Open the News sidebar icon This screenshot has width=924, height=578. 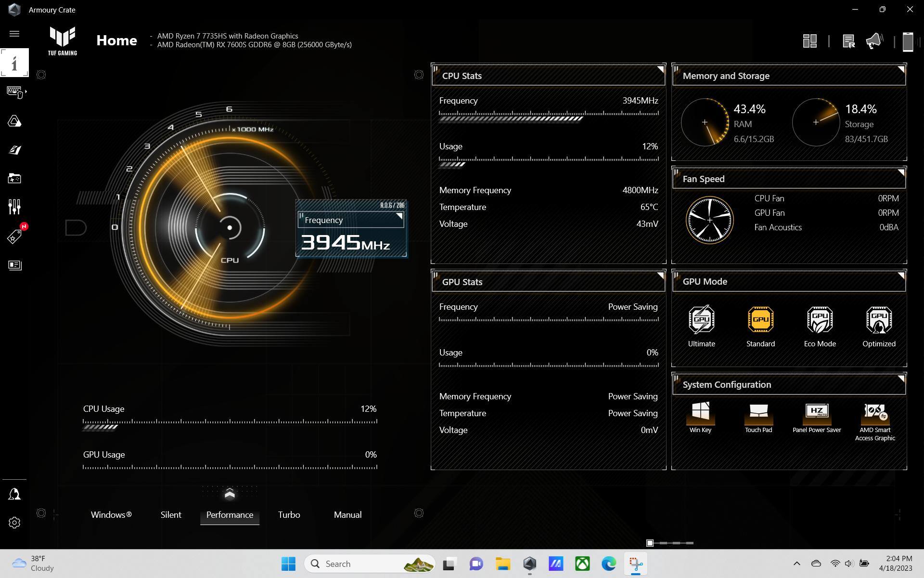point(14,265)
